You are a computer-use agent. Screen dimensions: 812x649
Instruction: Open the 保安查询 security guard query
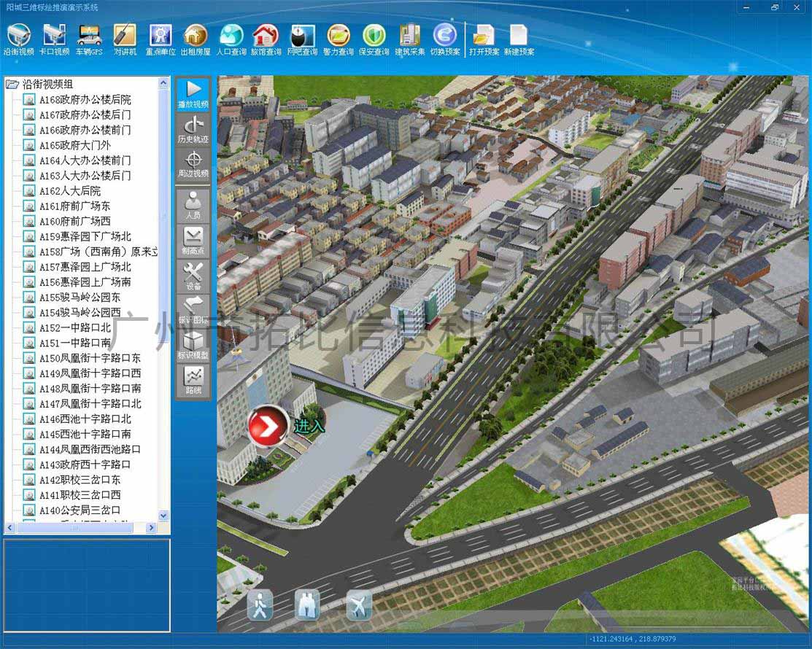(x=374, y=39)
